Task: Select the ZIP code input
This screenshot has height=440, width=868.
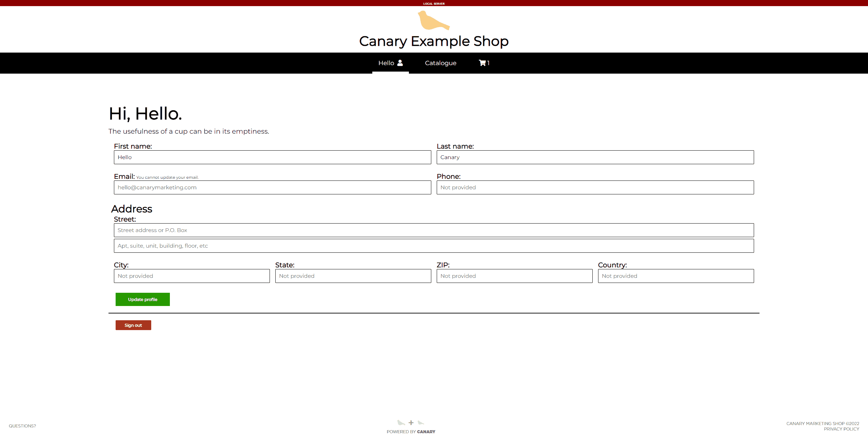Action: click(x=514, y=275)
